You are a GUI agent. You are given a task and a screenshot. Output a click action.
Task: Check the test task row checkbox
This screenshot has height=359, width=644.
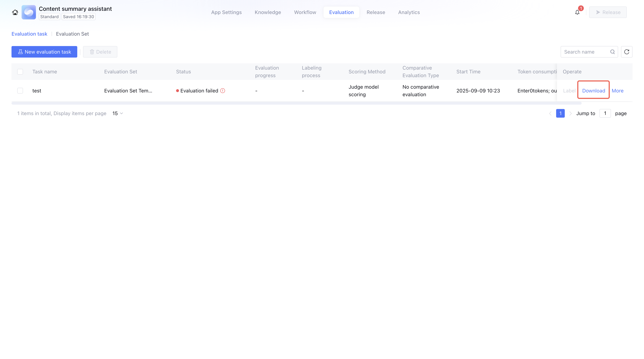point(20,91)
